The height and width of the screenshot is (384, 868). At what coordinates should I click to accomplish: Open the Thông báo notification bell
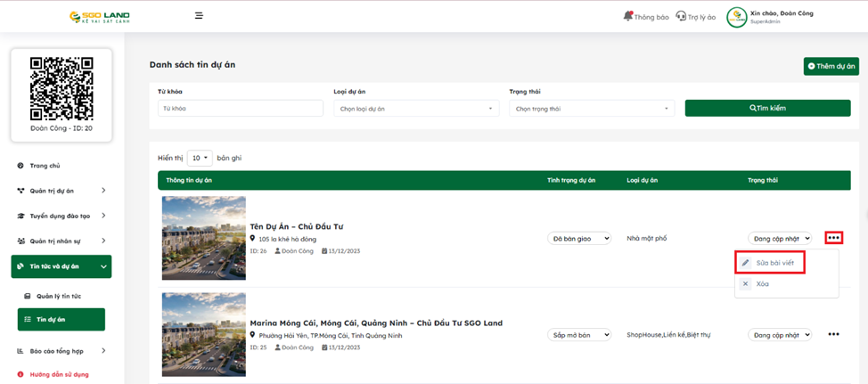pyautogui.click(x=646, y=17)
